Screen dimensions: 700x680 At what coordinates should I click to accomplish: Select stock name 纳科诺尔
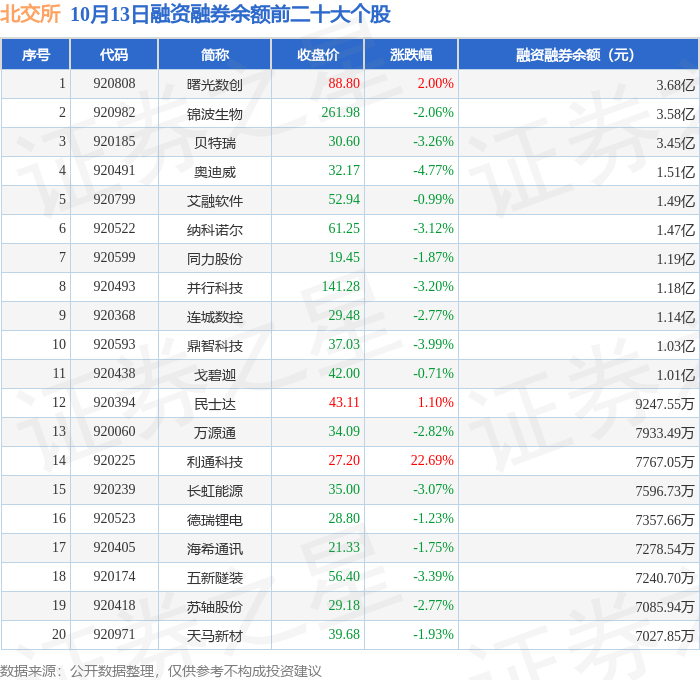point(215,230)
